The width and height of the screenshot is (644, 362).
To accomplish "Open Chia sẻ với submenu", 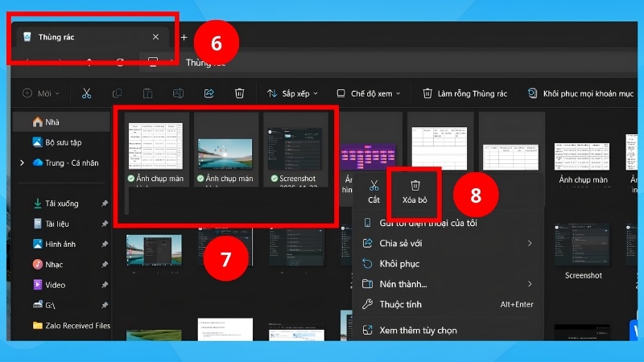I will pyautogui.click(x=448, y=244).
